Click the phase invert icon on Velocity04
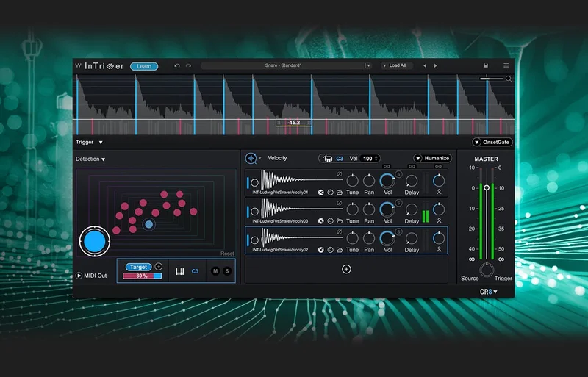 tap(339, 174)
